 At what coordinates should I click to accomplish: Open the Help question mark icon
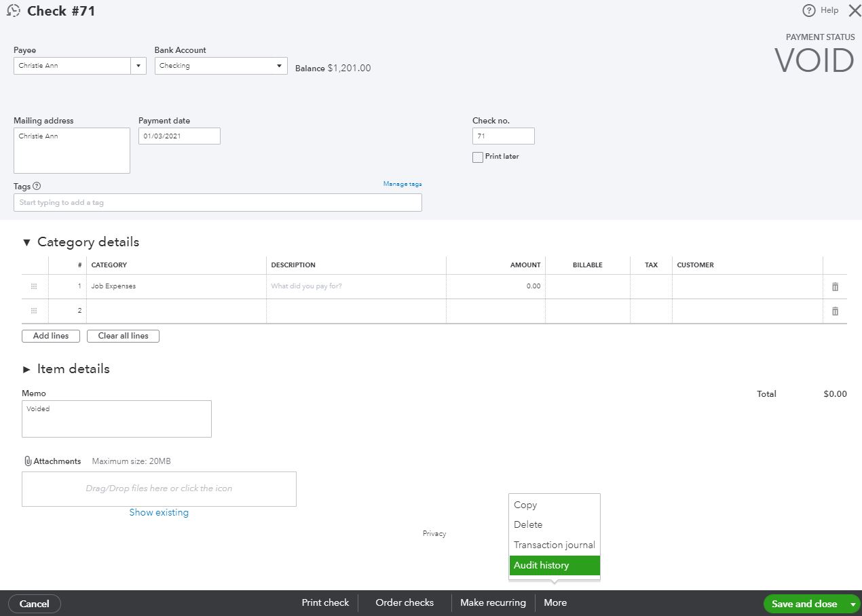(x=808, y=11)
